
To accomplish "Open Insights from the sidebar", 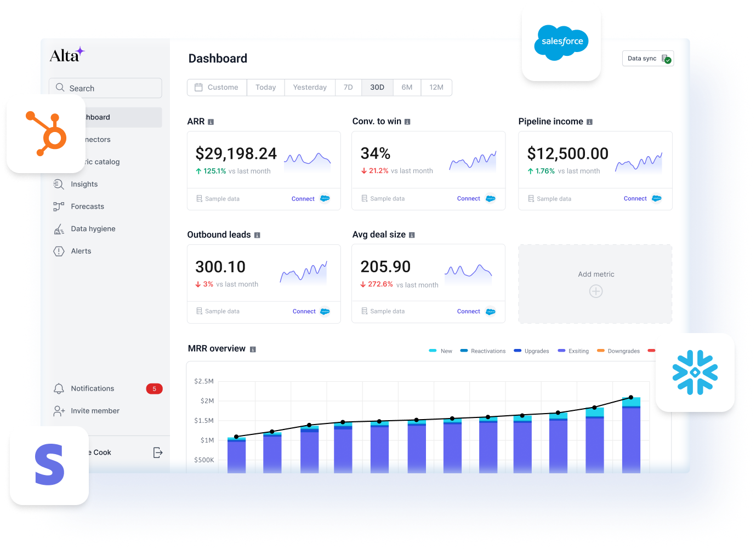I will (x=84, y=184).
